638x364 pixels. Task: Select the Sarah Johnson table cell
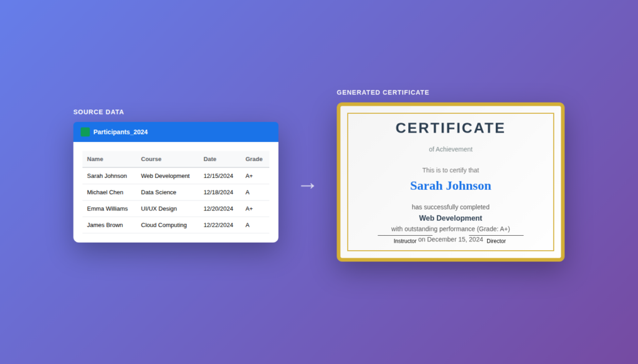click(107, 176)
